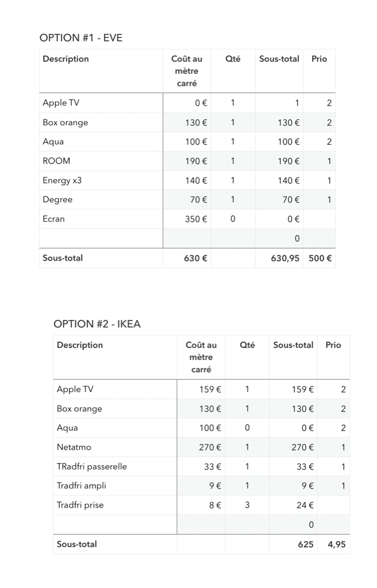Click the Tradfri ampli 9 € cost cell
Image resolution: width=377 pixels, height=588 pixels.
point(201,486)
